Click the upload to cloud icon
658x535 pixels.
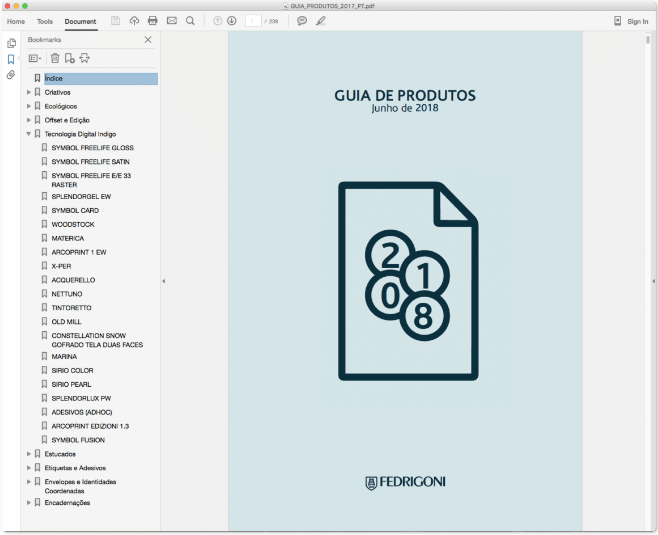135,21
